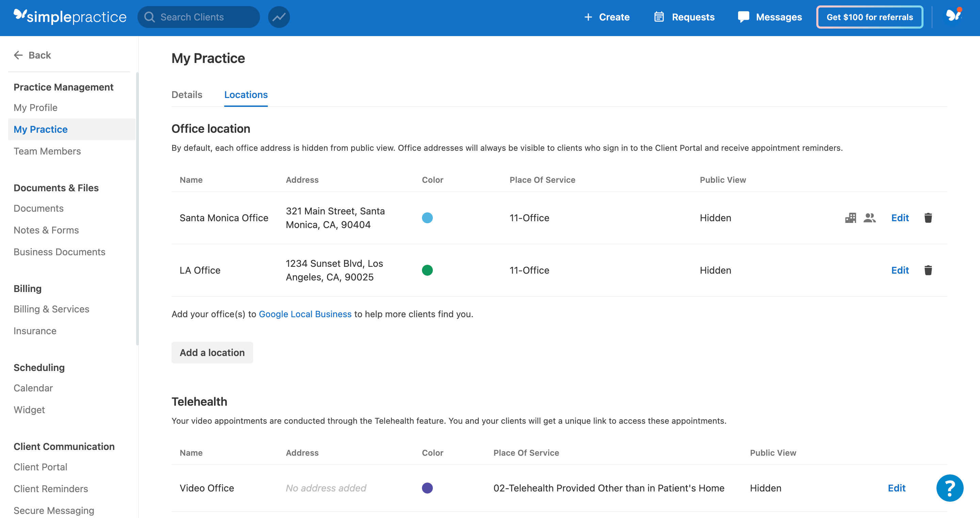The height and width of the screenshot is (518, 980).
Task: Open Team Members in the sidebar
Action: pos(47,151)
